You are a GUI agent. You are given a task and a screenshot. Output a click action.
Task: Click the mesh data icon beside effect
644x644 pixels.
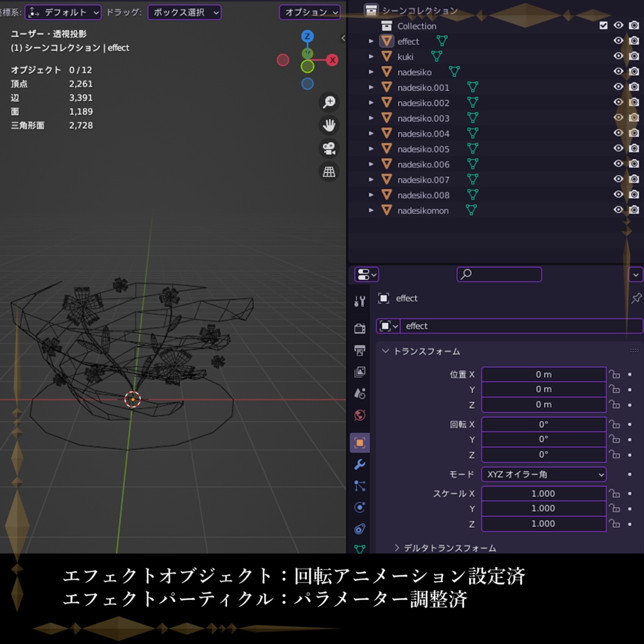pos(442,41)
